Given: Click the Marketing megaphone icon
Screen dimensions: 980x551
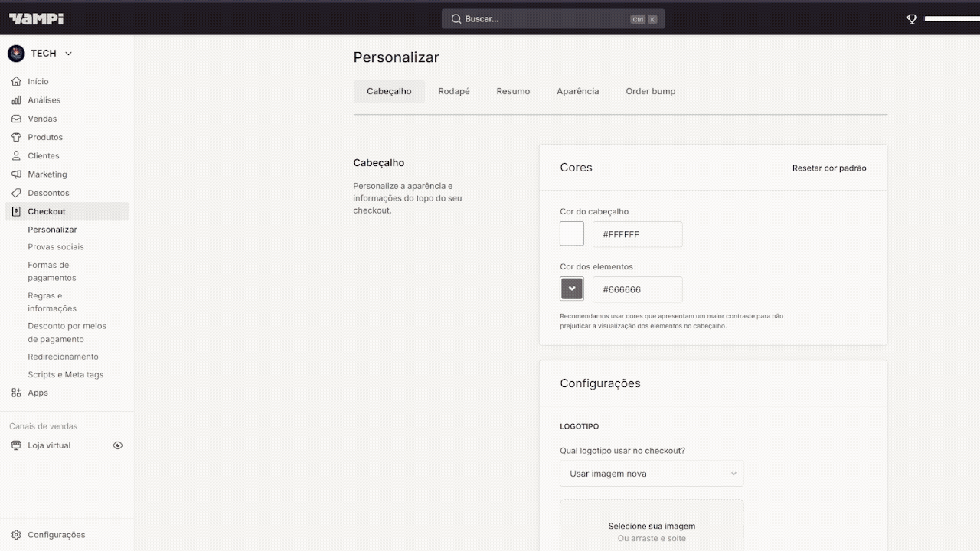Looking at the screenshot, I should point(16,174).
